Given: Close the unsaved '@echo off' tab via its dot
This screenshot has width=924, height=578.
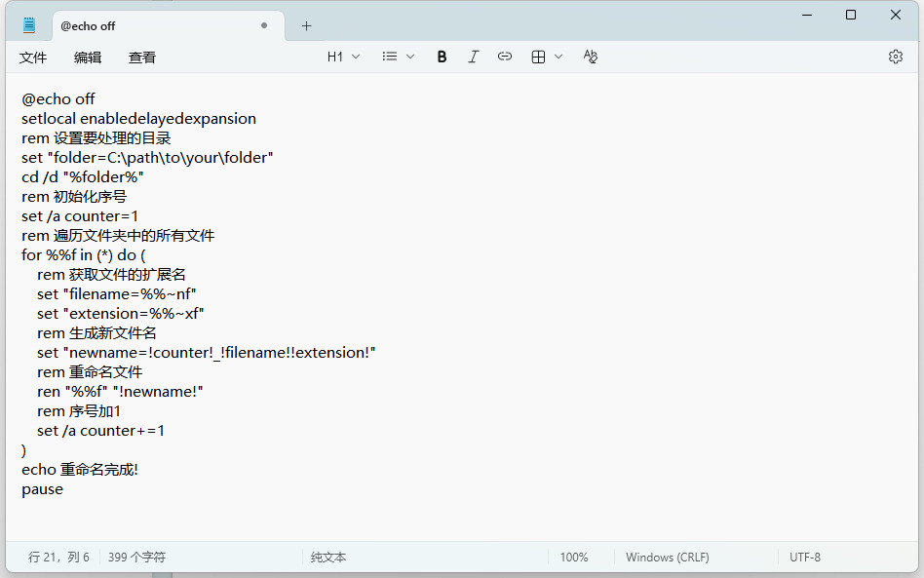Looking at the screenshot, I should (x=264, y=25).
